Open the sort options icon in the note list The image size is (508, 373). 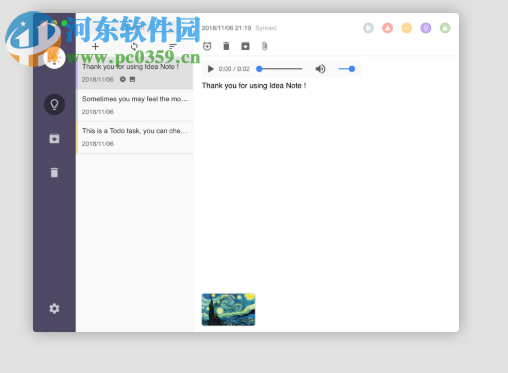click(x=173, y=46)
